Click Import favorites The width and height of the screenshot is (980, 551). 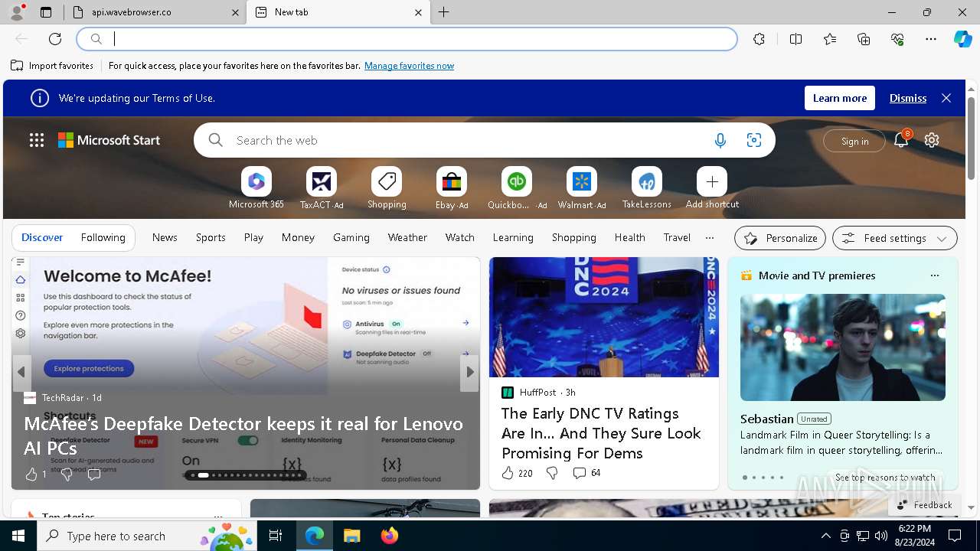[x=52, y=66]
